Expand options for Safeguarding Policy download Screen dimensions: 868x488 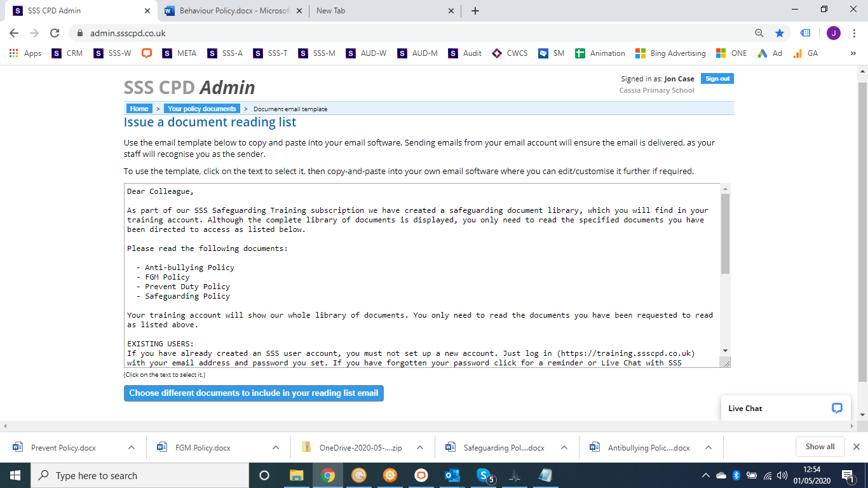pyautogui.click(x=564, y=447)
